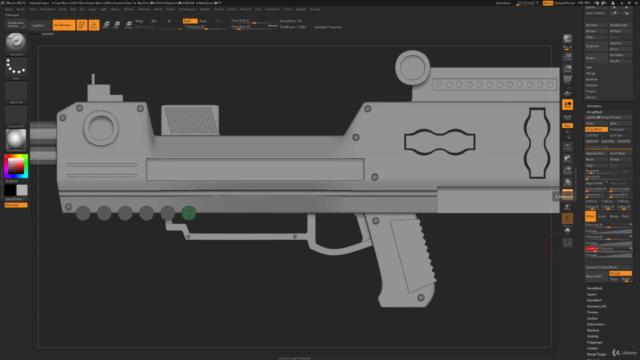The height and width of the screenshot is (360, 640).
Task: Open the Zplugin menu
Action: point(301,9)
